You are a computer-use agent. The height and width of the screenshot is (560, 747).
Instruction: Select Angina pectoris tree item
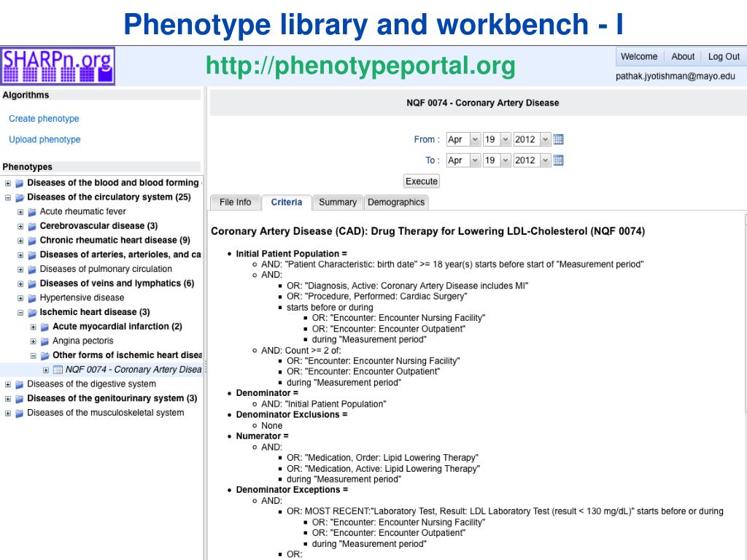click(83, 341)
